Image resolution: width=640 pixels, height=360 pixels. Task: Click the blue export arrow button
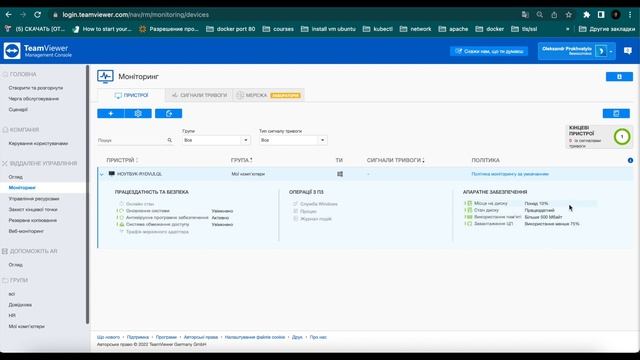(x=169, y=113)
